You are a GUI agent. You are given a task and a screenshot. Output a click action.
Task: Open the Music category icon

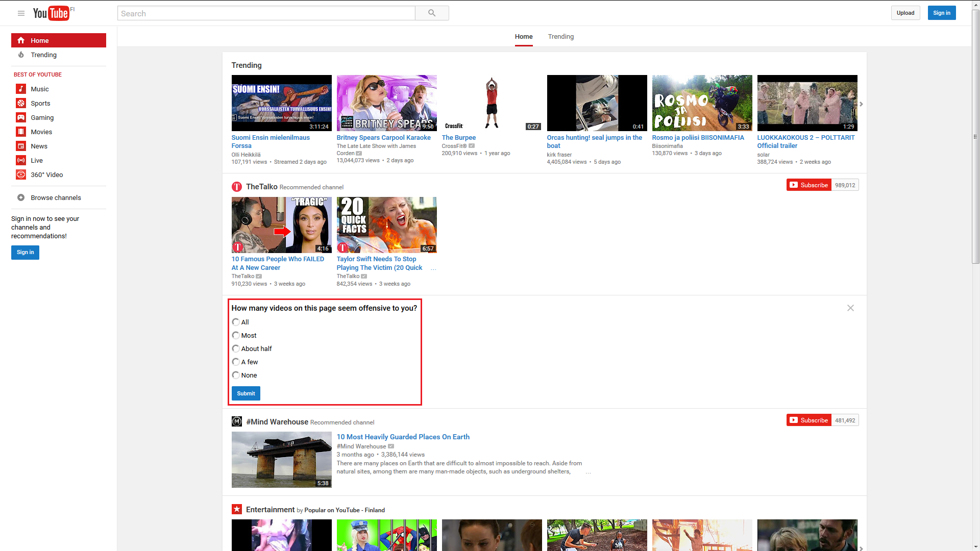(x=21, y=89)
